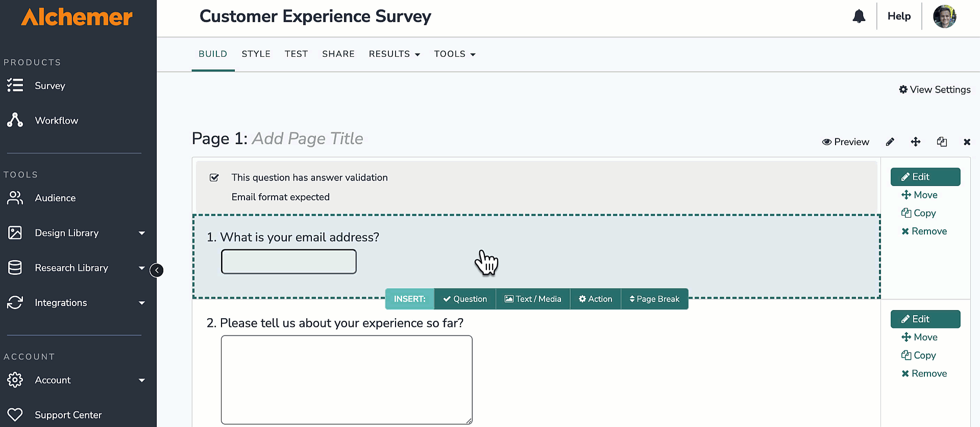Open the user profile avatar

point(944,16)
